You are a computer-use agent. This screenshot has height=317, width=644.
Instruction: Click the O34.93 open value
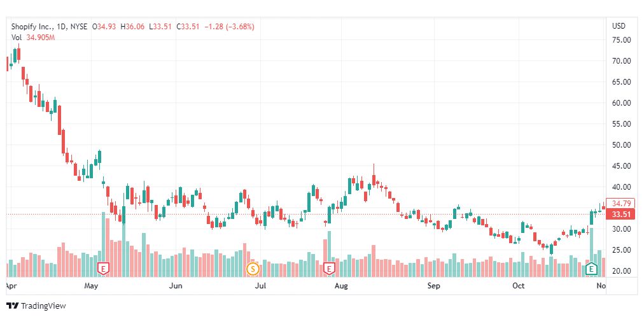(x=104, y=27)
